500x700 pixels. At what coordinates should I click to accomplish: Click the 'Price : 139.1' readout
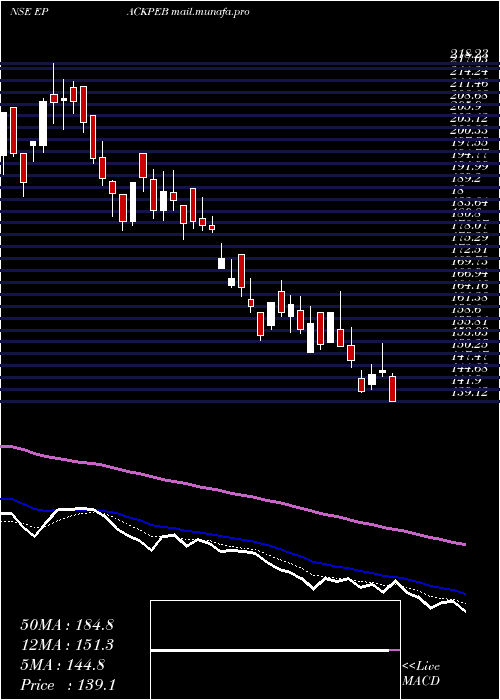point(68,685)
